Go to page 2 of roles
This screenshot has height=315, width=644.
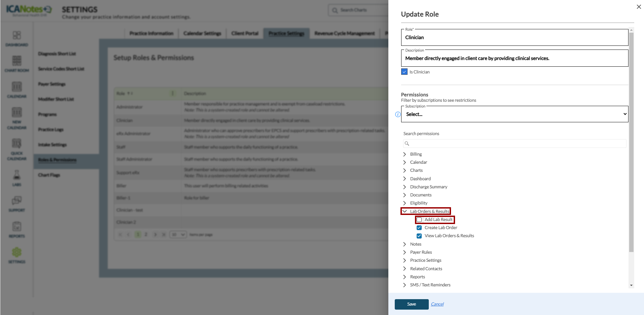click(x=146, y=234)
